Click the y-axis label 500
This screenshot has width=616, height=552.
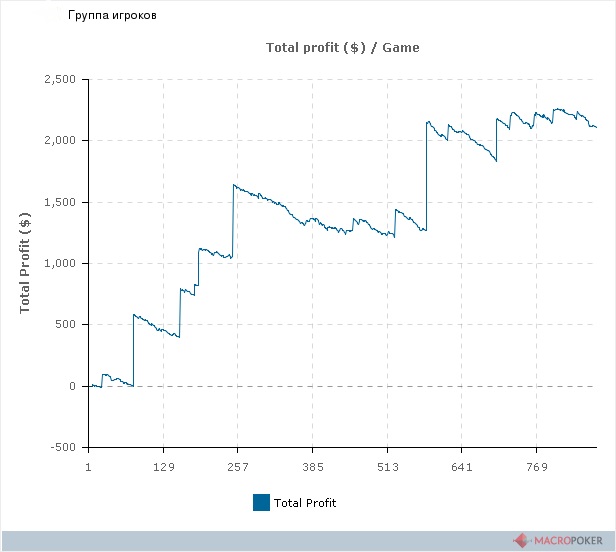tap(65, 325)
